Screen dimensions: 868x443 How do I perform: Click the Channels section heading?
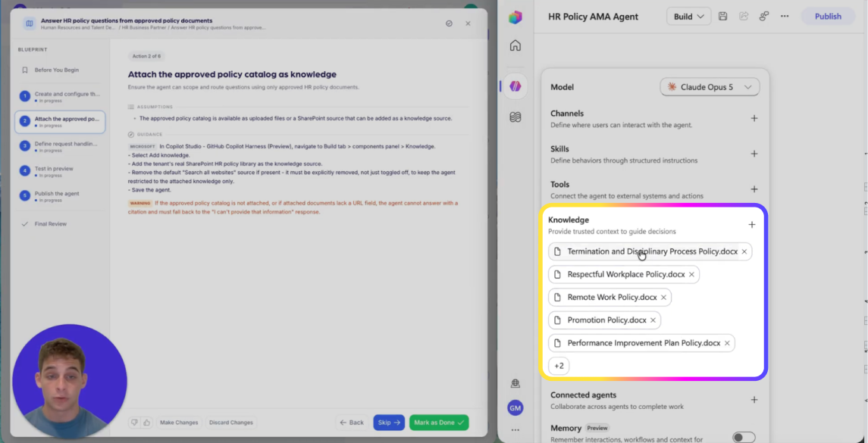[x=567, y=114]
